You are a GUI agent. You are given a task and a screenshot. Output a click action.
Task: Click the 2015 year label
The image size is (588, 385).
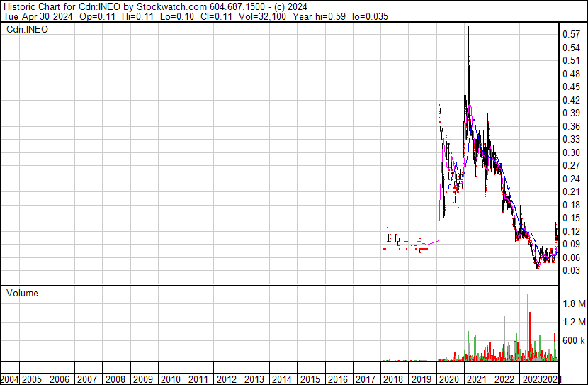coord(310,380)
